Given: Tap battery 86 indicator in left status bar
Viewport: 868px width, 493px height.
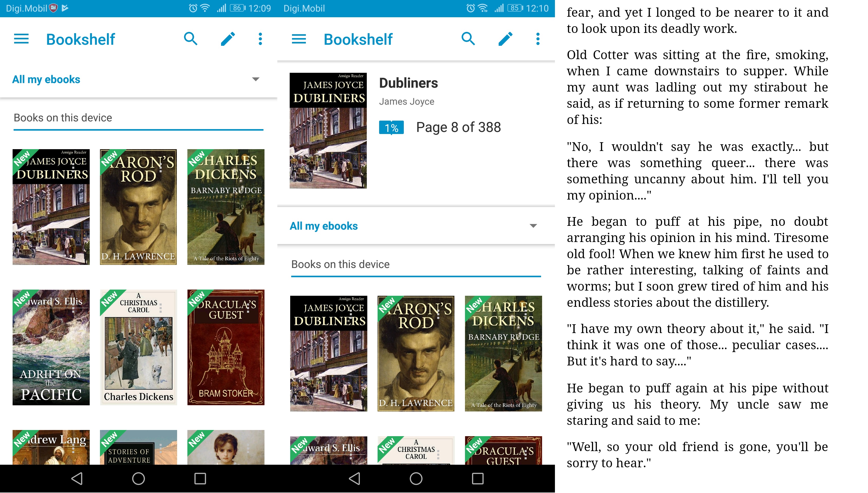Looking at the screenshot, I should [237, 8].
